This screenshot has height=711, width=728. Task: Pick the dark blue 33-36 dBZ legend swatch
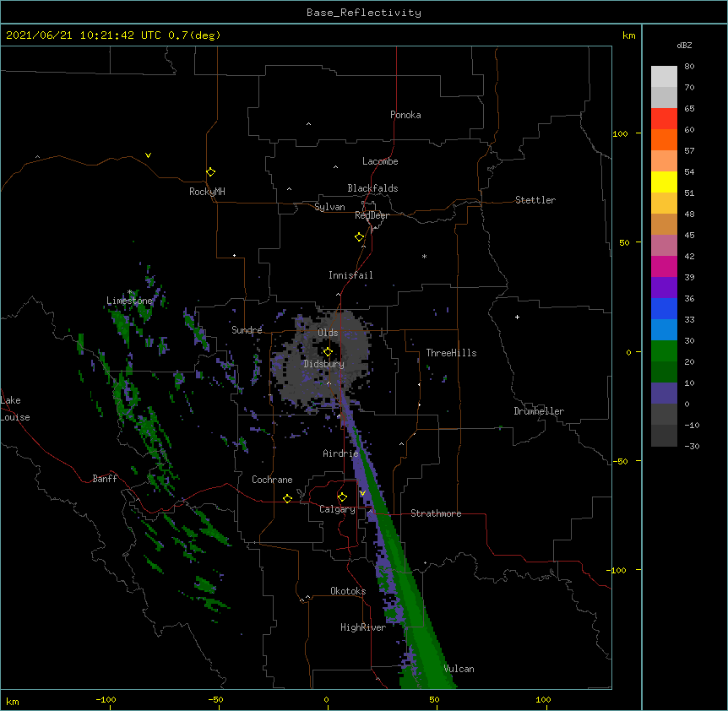click(664, 308)
